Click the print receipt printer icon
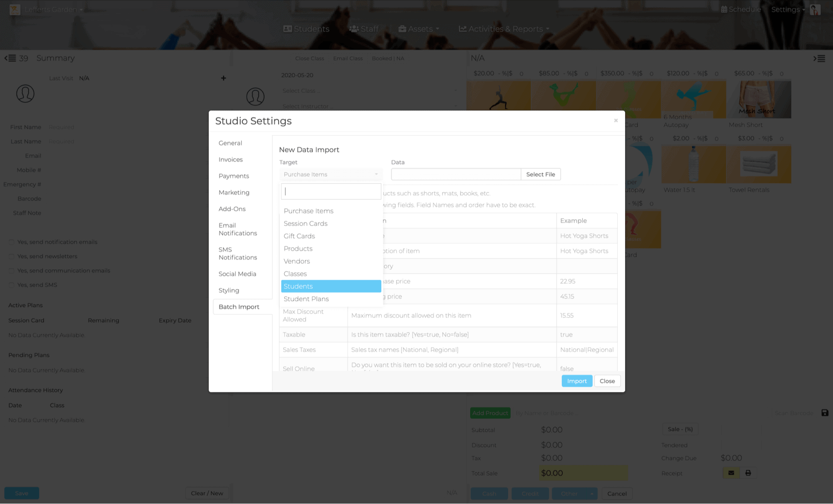833x504 pixels. (x=748, y=473)
